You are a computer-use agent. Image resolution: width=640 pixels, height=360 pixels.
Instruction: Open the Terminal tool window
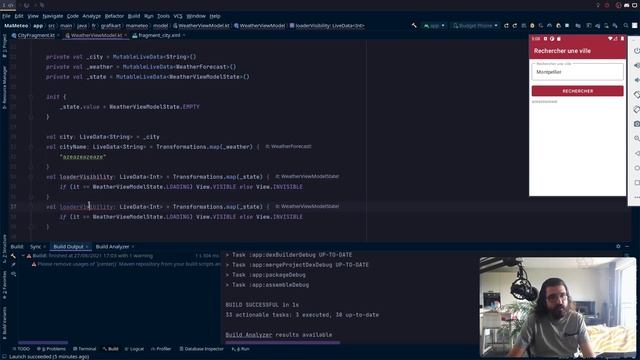[84, 349]
